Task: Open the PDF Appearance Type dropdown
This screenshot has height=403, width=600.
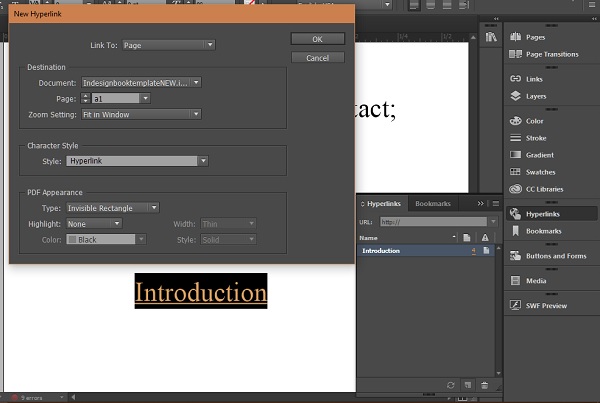Action: tap(113, 208)
